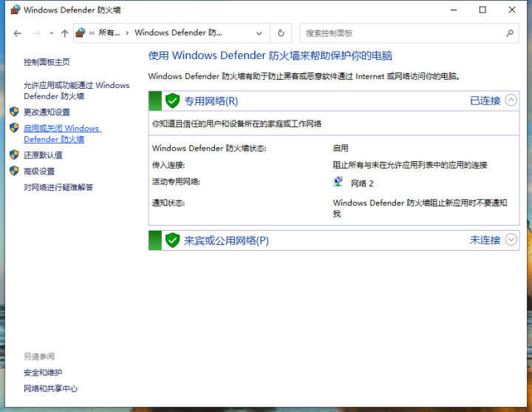The width and height of the screenshot is (532, 412).
Task: Click the 已连接 status text
Action: tap(485, 101)
